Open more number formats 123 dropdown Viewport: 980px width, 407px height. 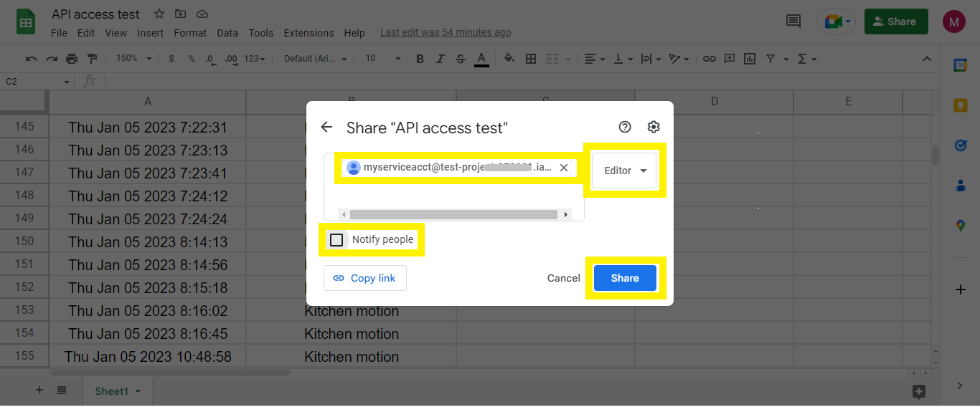tap(255, 59)
